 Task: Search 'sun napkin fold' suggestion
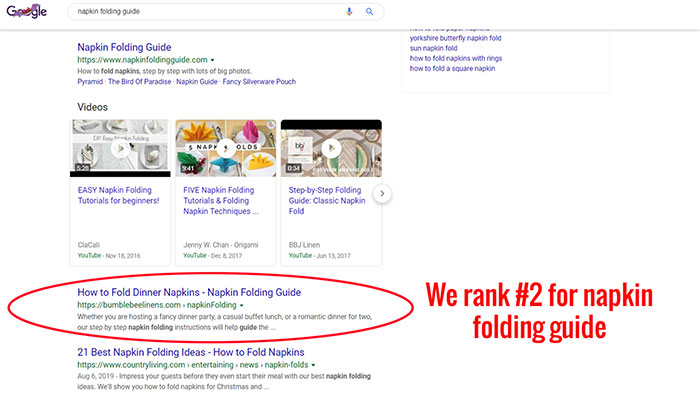(433, 48)
